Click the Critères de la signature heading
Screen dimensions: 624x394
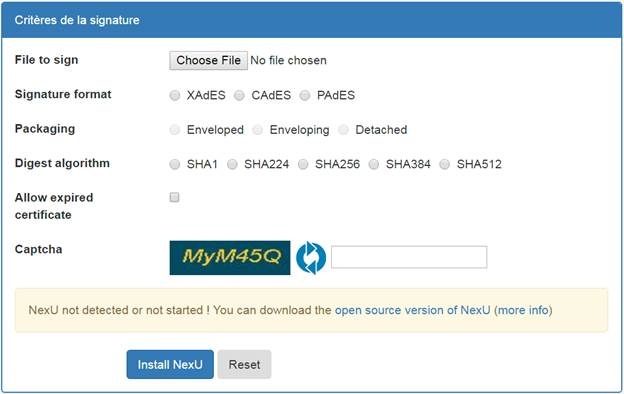tap(77, 20)
